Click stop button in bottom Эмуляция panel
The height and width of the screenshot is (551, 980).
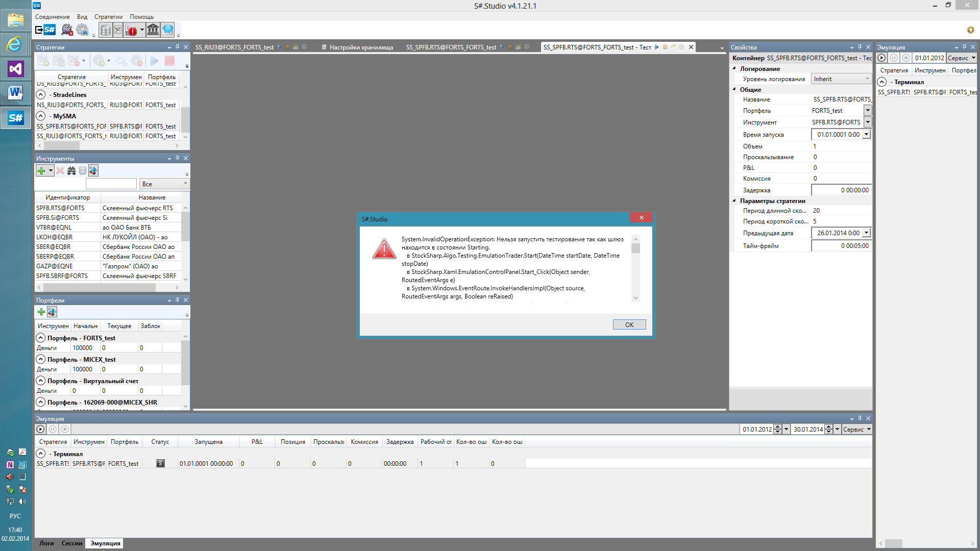65,430
